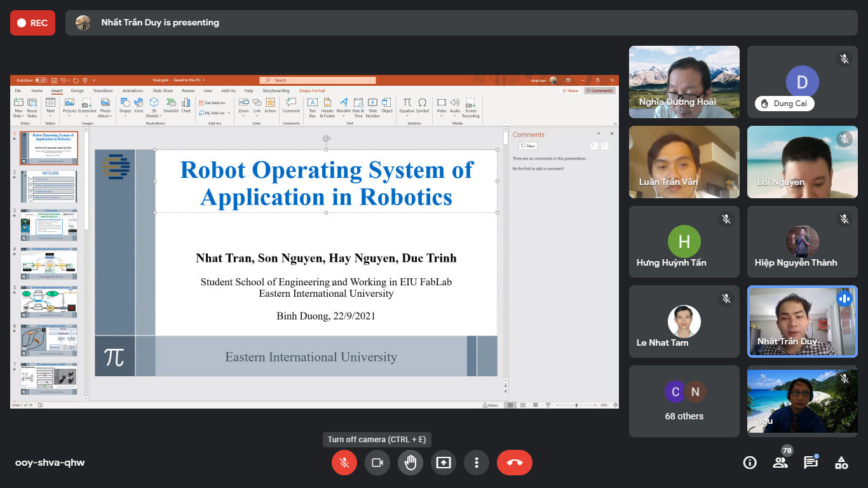Open meeting details info icon
This screenshot has width=868, height=488.
coord(750,463)
